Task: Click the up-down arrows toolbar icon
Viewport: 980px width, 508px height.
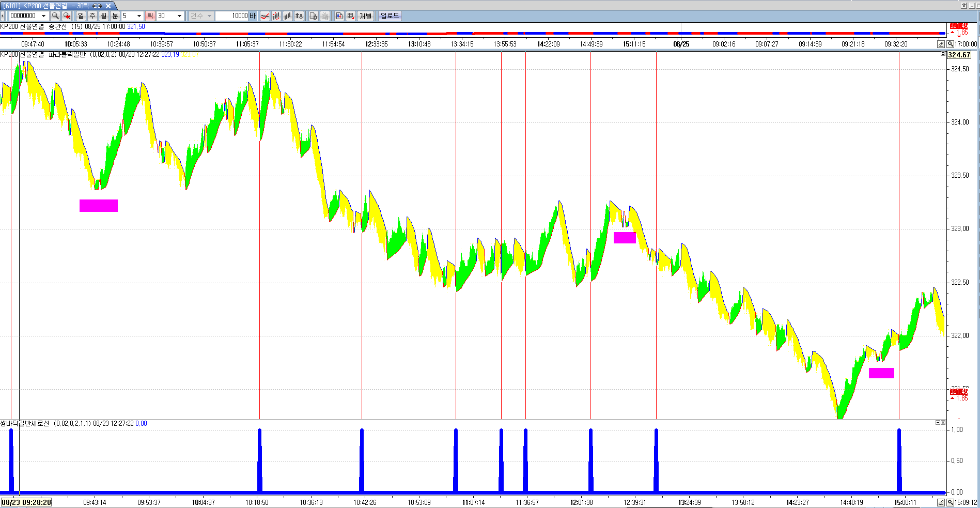Action: [299, 16]
